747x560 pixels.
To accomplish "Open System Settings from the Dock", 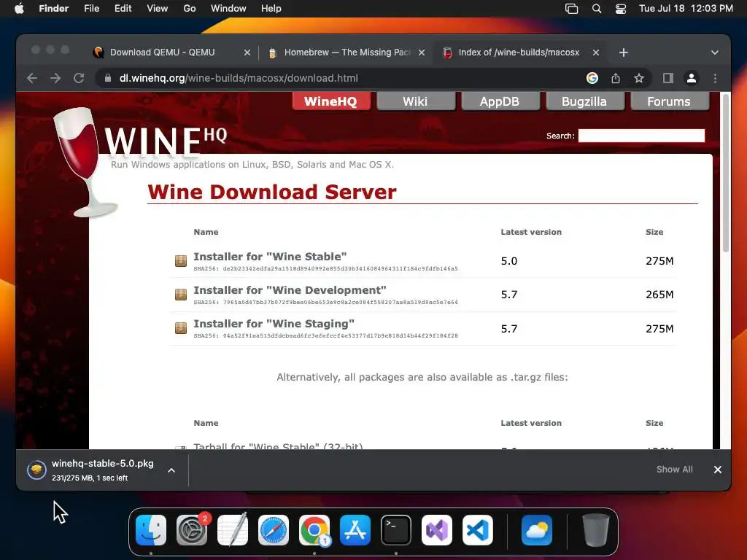I will (192, 530).
